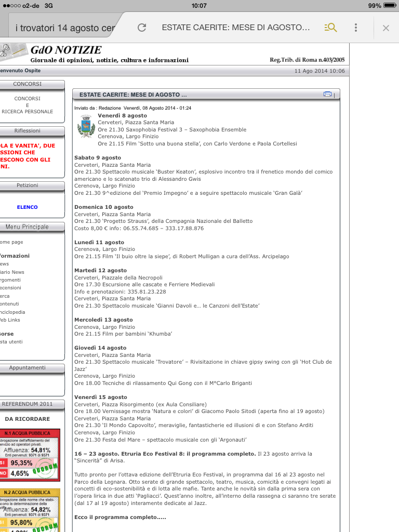Screen dimensions: 399x532
Task: Open the 'Concorsi e Ricerca Personale' link
Action: (27, 105)
